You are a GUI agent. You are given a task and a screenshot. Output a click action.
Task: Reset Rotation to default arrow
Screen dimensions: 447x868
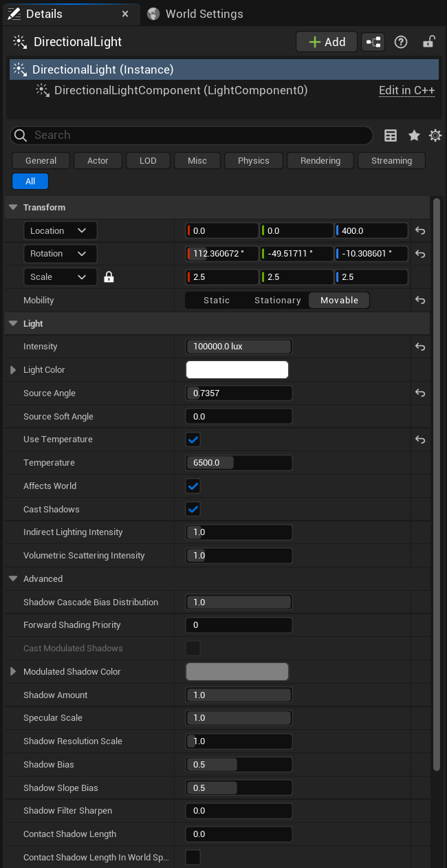(420, 254)
